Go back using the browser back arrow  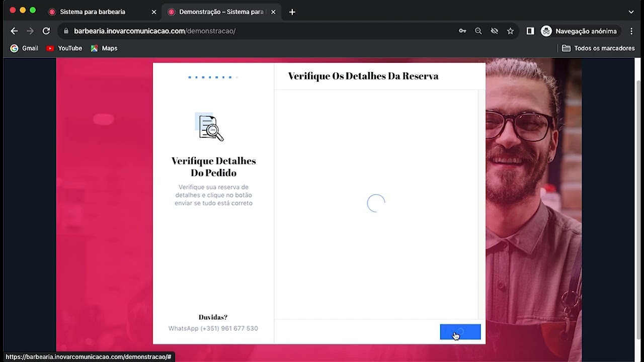click(x=14, y=31)
